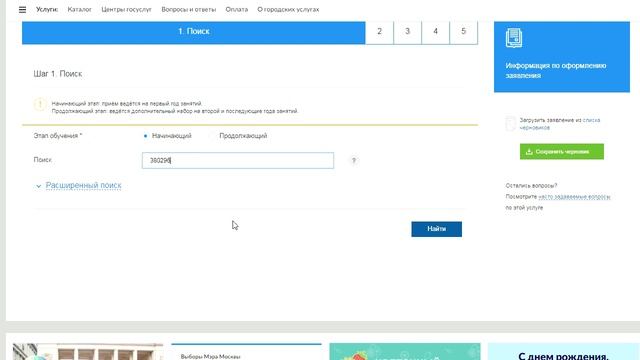Viewport: 640px width, 360px height.
Task: Select step tab 2
Action: coord(380,32)
